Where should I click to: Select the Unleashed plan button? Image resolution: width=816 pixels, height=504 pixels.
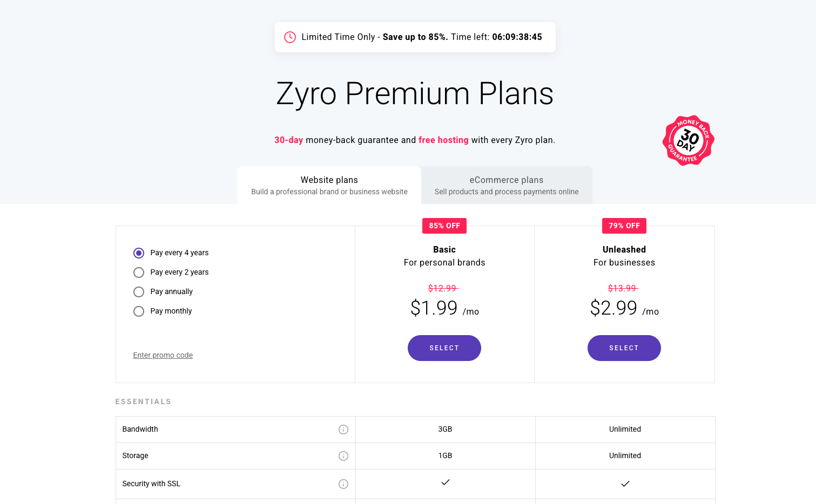point(624,348)
